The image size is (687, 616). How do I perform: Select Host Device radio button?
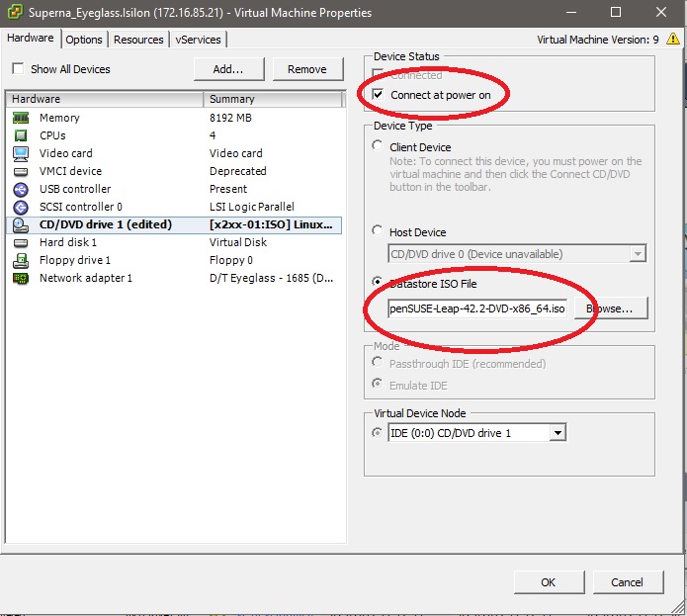point(377,230)
